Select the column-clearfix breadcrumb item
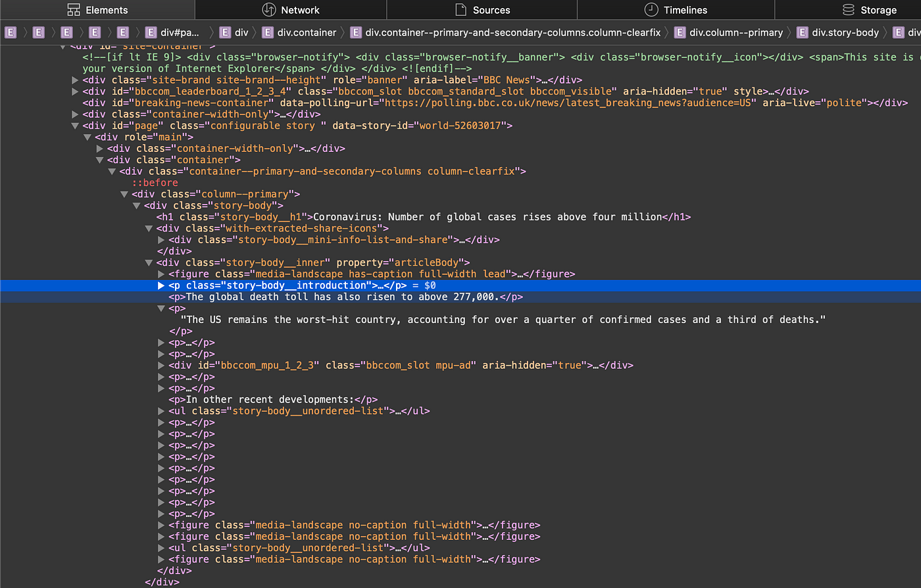921x588 pixels. (505, 32)
